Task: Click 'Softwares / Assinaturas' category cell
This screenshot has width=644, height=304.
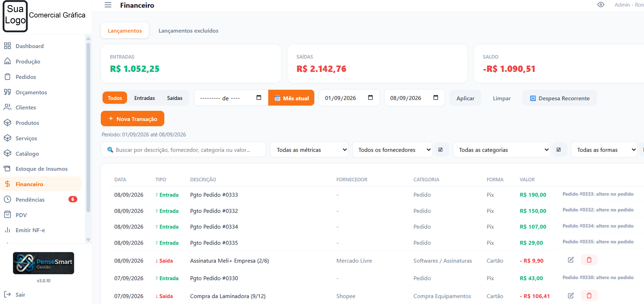Action: click(442, 261)
